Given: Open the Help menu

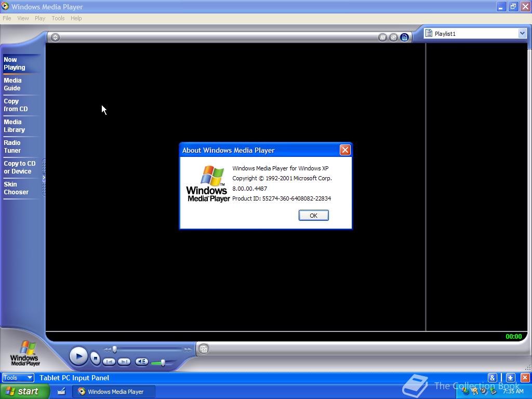Looking at the screenshot, I should (76, 18).
